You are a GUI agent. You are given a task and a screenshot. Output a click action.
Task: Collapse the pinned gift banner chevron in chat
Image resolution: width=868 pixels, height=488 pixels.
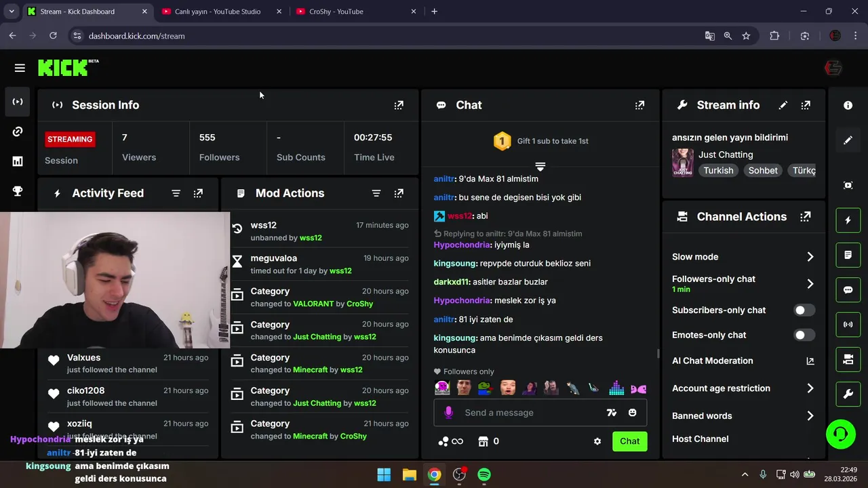[x=540, y=166]
